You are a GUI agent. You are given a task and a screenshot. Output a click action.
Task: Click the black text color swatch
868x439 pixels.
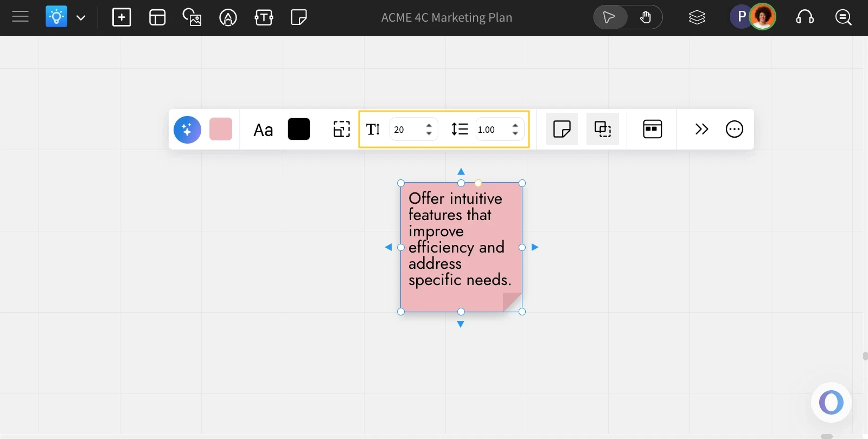coord(299,129)
